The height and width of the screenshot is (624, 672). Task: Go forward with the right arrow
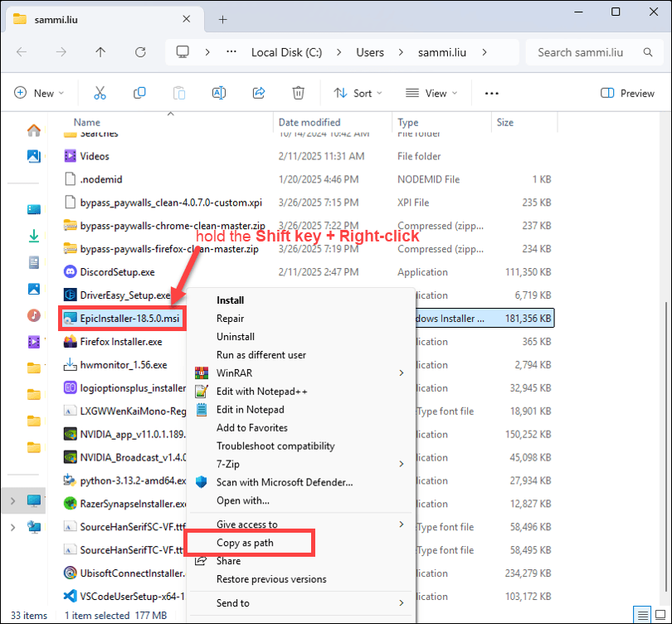click(x=61, y=52)
